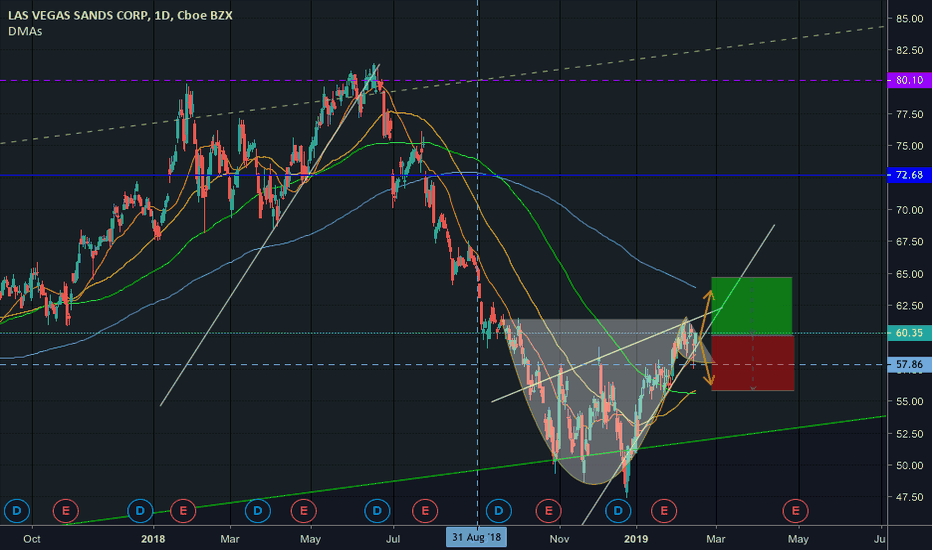Open the earnings marker just after 2019 label
This screenshot has width=932, height=550.
[664, 510]
